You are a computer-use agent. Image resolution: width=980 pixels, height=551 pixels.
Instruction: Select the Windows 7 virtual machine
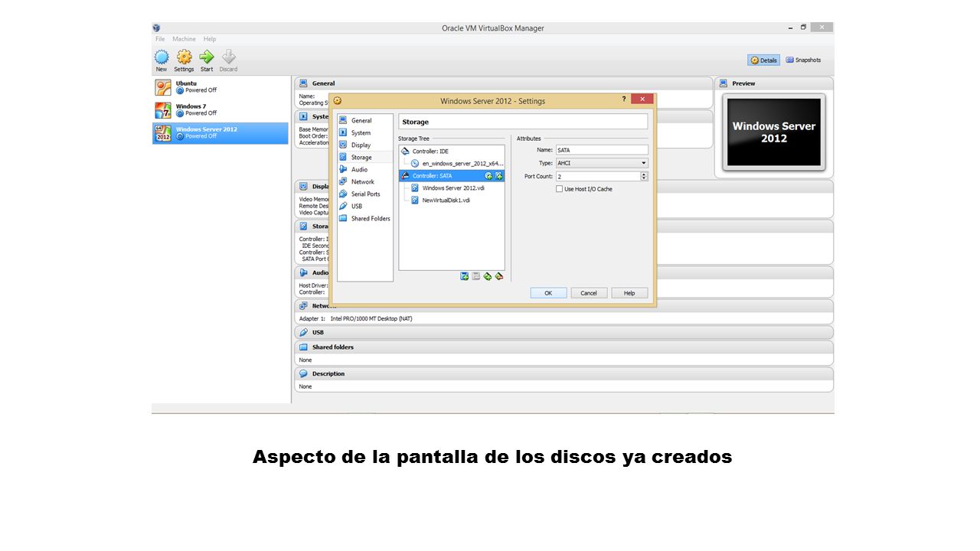coord(220,109)
